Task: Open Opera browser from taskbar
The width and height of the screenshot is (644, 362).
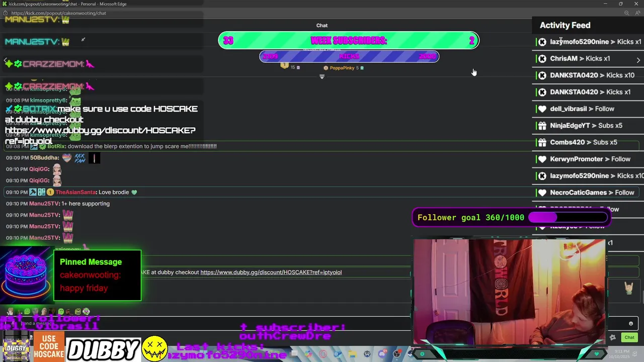Action: 323,354
